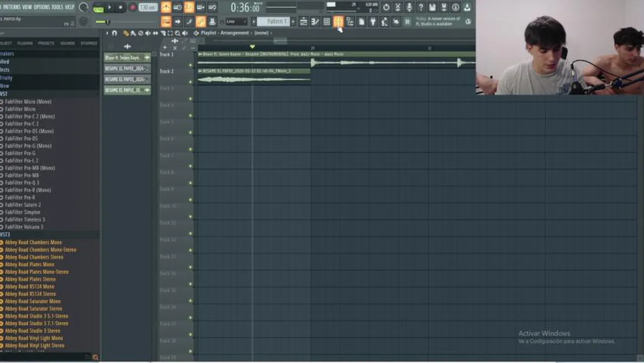
Task: Click the save project floppy icon
Action: point(432,7)
